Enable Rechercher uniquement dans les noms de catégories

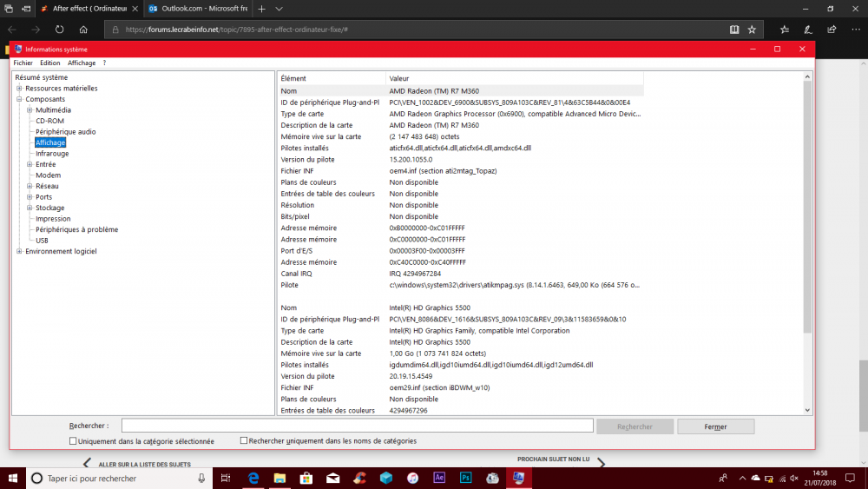(x=244, y=440)
